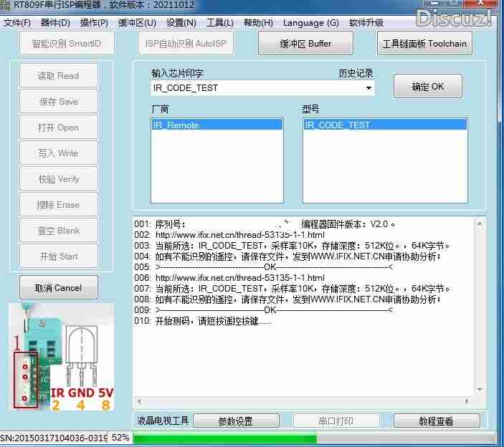Click the log horizontal scrollbar left arrow
The height and width of the screenshot is (447, 504).
pos(139,401)
